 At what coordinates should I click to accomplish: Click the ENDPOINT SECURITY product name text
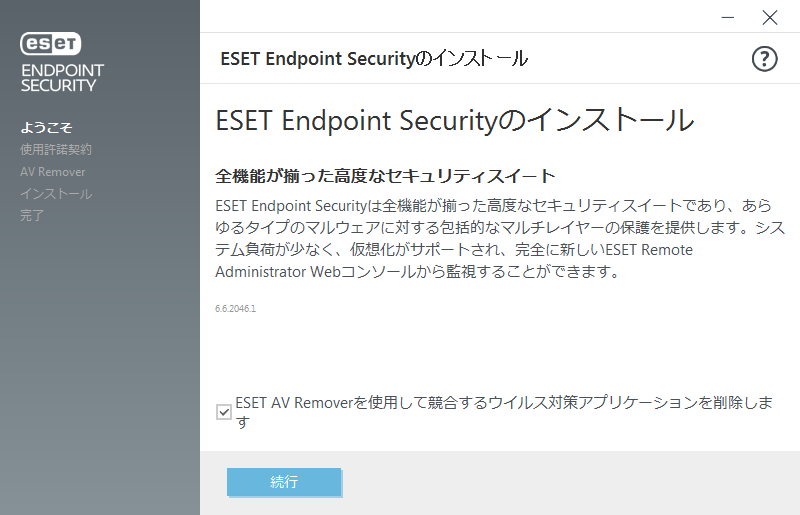tap(62, 77)
